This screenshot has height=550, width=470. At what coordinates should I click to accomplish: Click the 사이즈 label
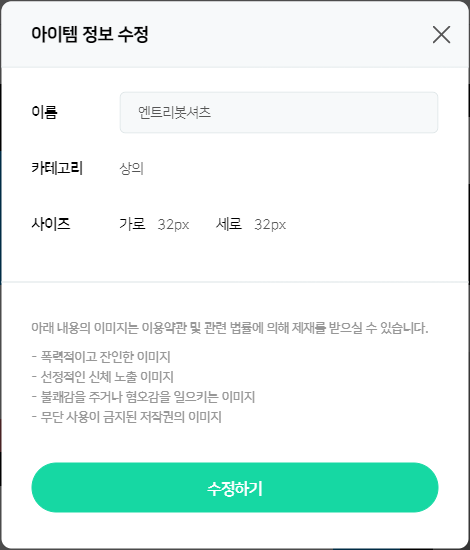tap(51, 224)
